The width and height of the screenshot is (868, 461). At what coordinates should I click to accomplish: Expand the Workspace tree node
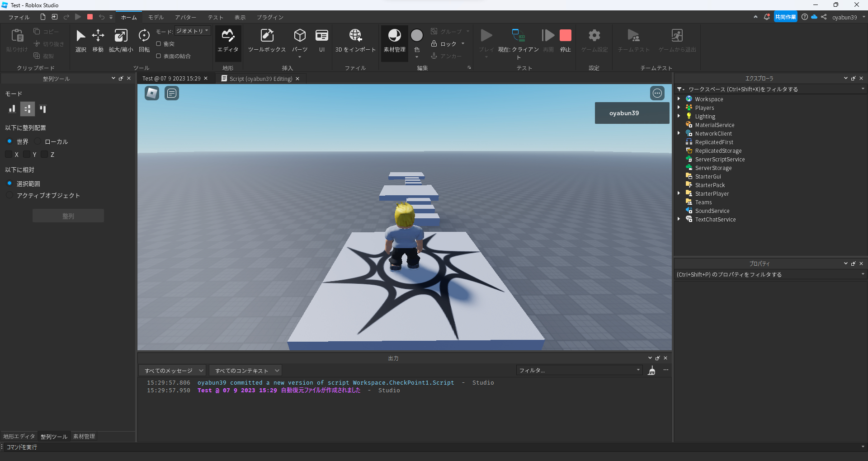tap(679, 99)
